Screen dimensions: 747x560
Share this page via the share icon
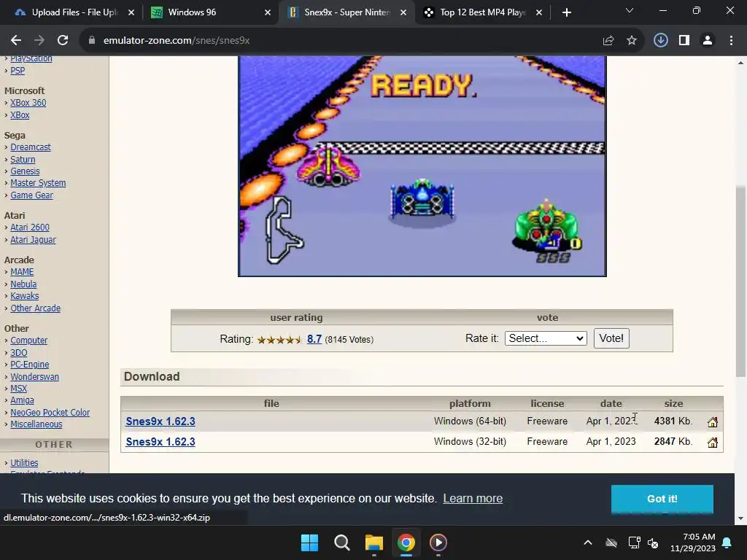[608, 41]
